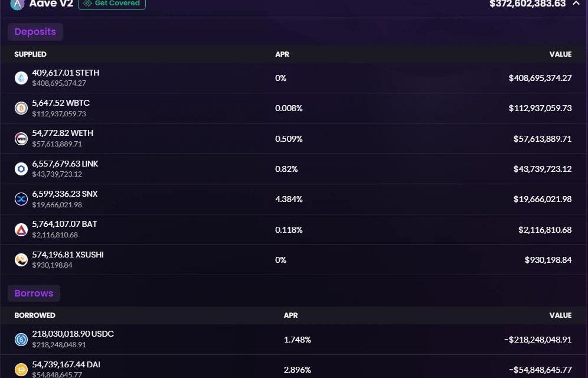
Task: Click the USDC token icon
Action: (x=21, y=340)
